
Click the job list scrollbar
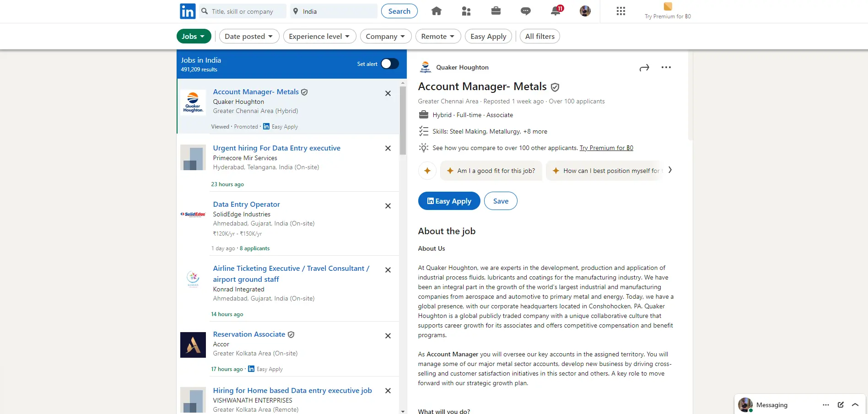tap(403, 120)
